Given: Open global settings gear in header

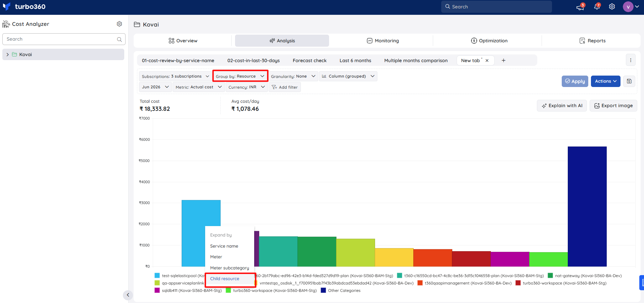Looking at the screenshot, I should click(612, 7).
